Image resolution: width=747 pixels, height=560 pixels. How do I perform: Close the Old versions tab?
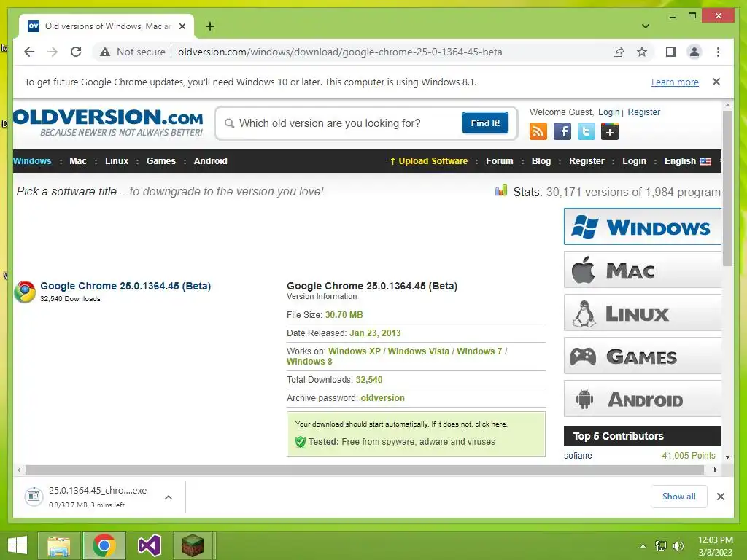tap(182, 26)
